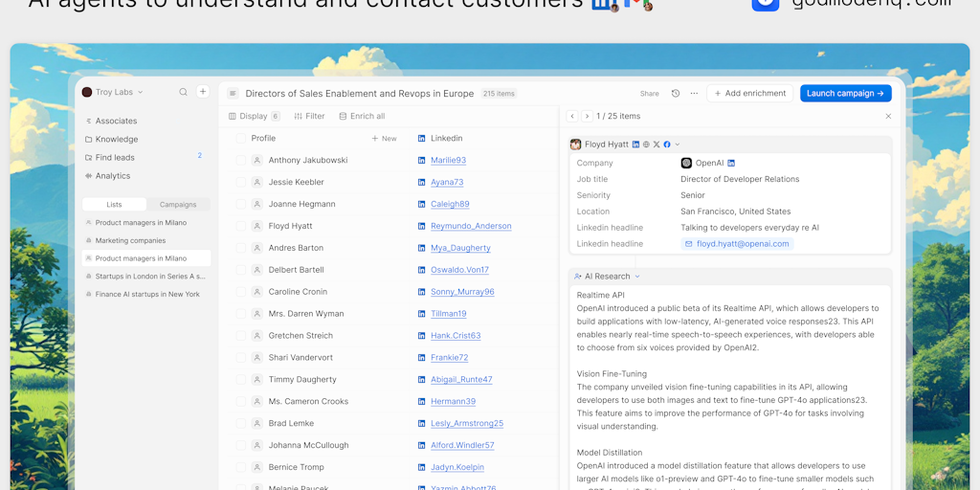Image resolution: width=980 pixels, height=490 pixels.
Task: Click Enrich all in the toolbar
Action: tap(362, 116)
